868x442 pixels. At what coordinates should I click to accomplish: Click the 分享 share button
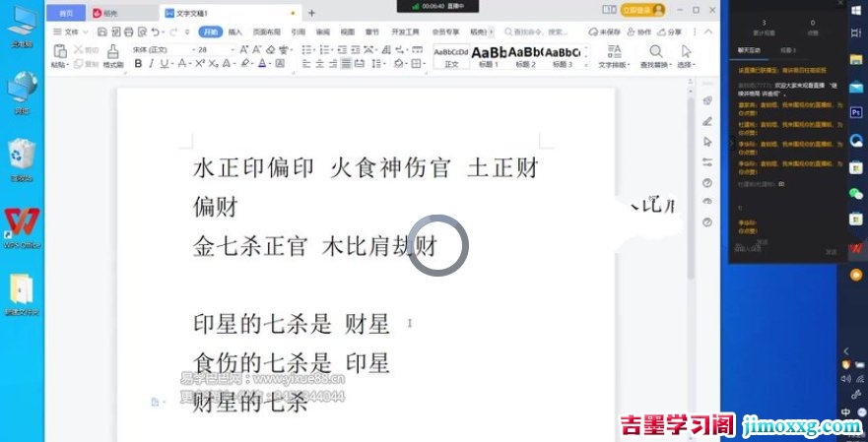[x=670, y=32]
